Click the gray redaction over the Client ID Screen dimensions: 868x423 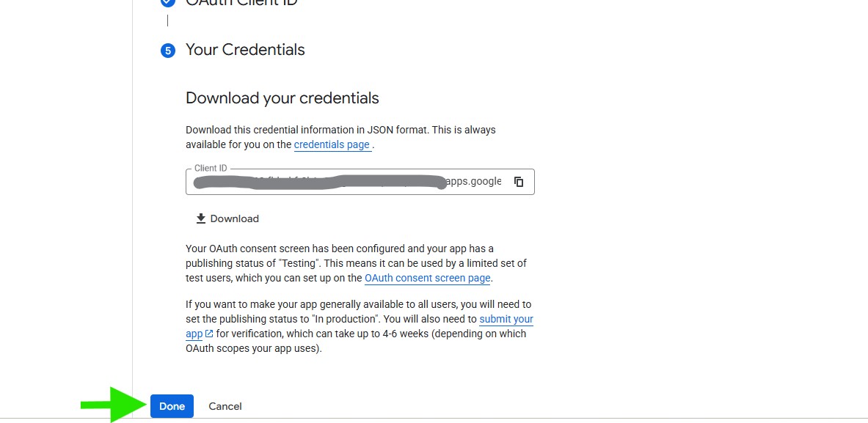click(x=316, y=183)
